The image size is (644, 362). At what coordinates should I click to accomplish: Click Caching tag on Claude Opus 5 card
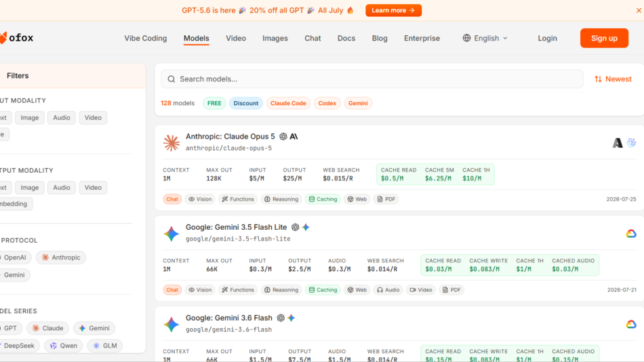(323, 199)
